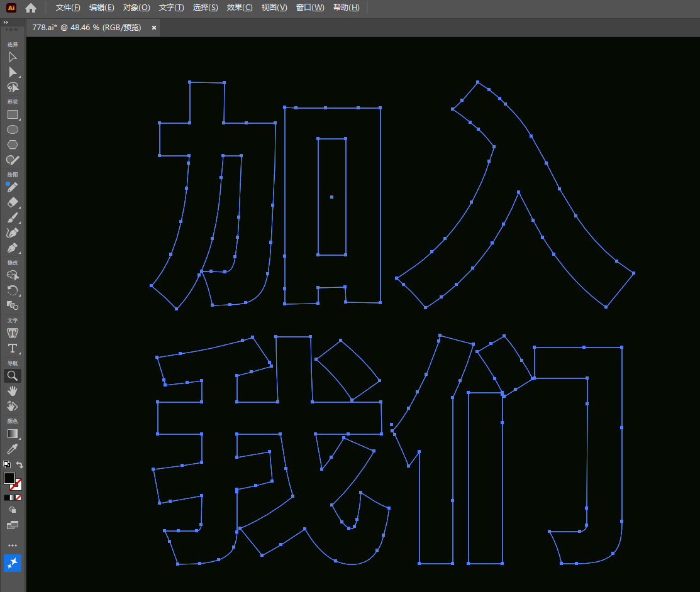Image resolution: width=700 pixels, height=592 pixels.
Task: Select the Pen tool
Action: (13, 248)
